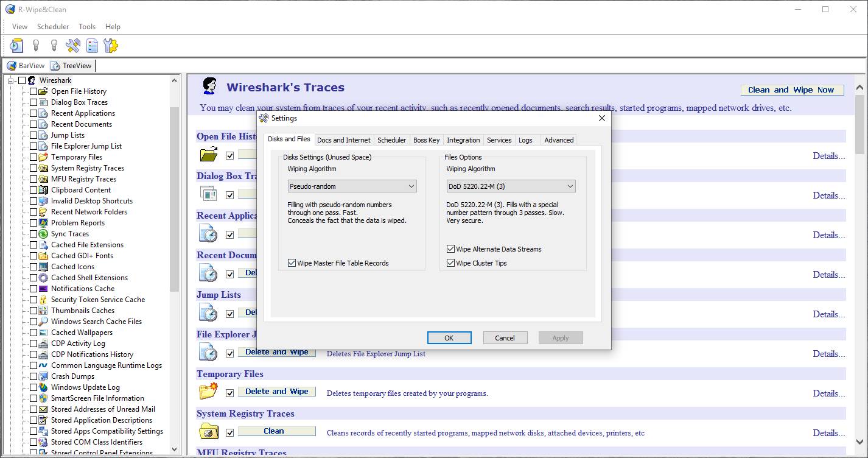Check the Jump Lists checkbox in the tree
This screenshot has height=458, width=868.
(33, 135)
